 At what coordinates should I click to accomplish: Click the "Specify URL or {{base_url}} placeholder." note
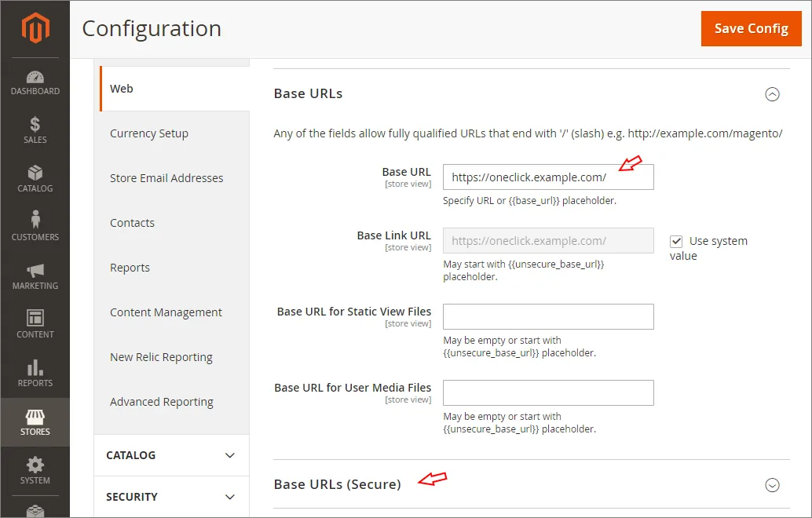pos(529,201)
